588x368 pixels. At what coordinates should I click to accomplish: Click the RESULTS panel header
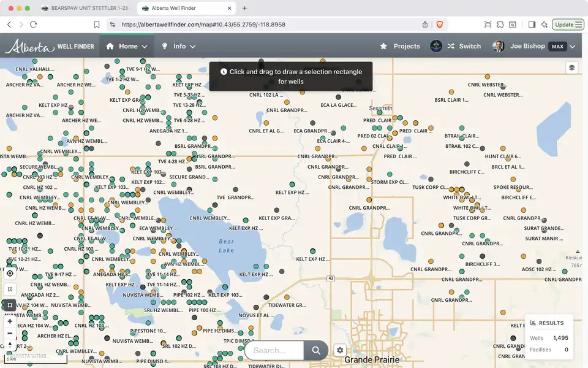[547, 323]
